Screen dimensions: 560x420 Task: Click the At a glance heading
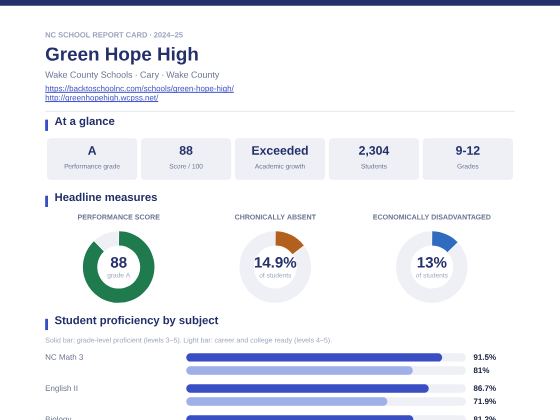84,121
